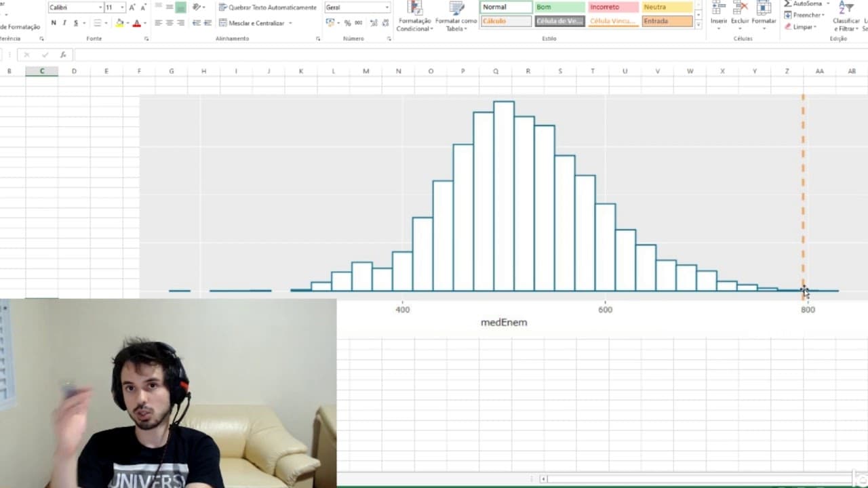Image resolution: width=868 pixels, height=488 pixels.
Task: Apply the thousands separator style
Action: 358,23
